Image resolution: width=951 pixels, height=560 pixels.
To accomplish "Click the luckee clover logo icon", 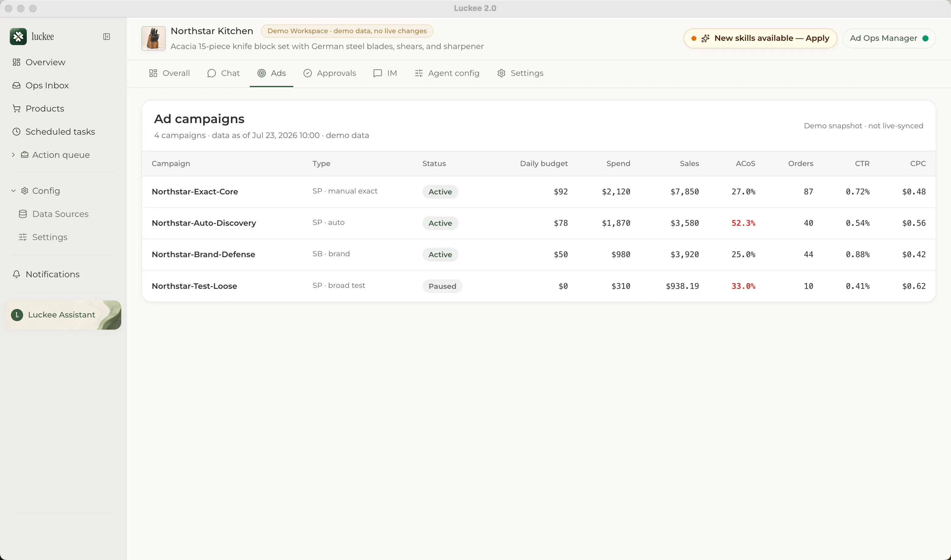I will click(x=18, y=37).
